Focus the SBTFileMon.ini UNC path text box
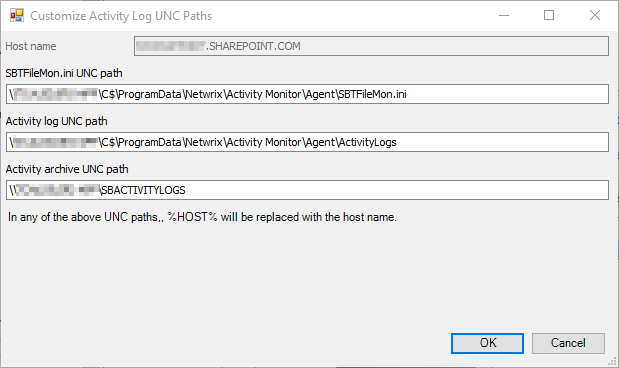The image size is (619, 368). point(307,94)
